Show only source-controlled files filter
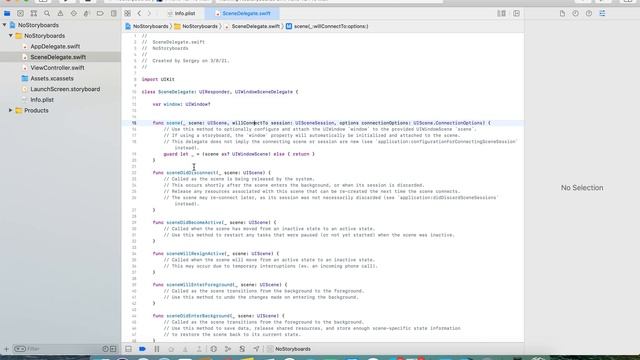 click(113, 349)
